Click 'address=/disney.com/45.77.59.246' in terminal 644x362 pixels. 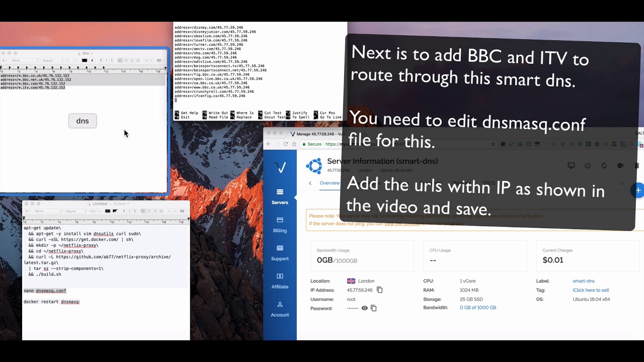(x=209, y=27)
